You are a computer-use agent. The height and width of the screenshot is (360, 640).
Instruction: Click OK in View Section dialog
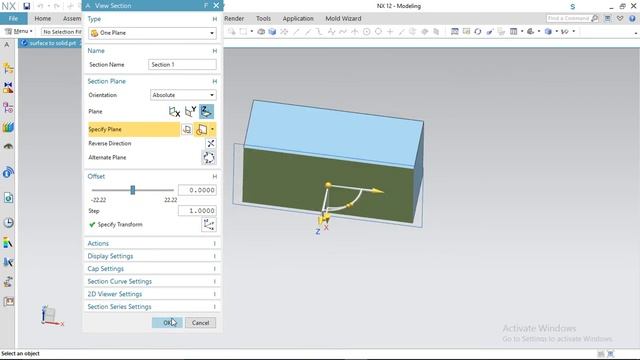(167, 322)
